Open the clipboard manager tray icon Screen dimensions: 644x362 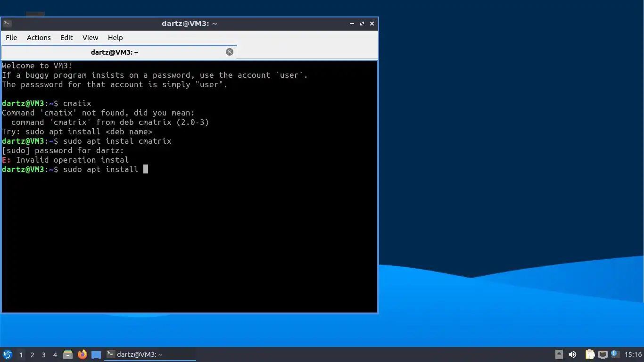click(590, 354)
